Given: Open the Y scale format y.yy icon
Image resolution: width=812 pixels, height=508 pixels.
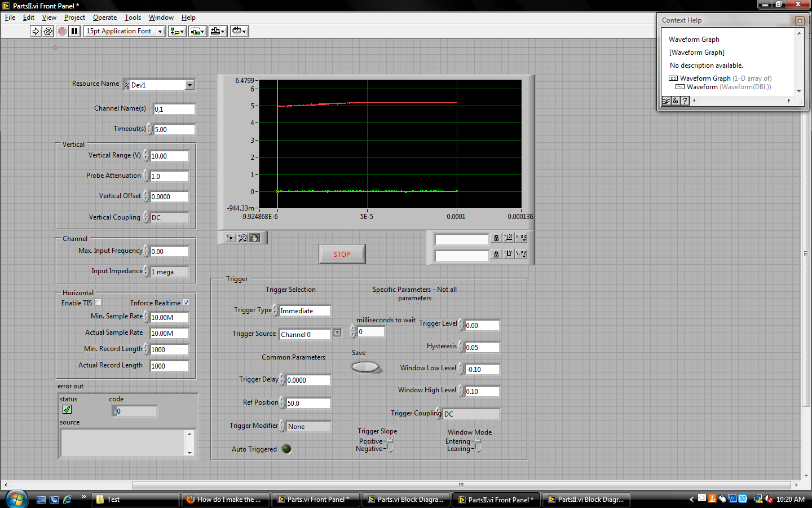Looking at the screenshot, I should 521,255.
